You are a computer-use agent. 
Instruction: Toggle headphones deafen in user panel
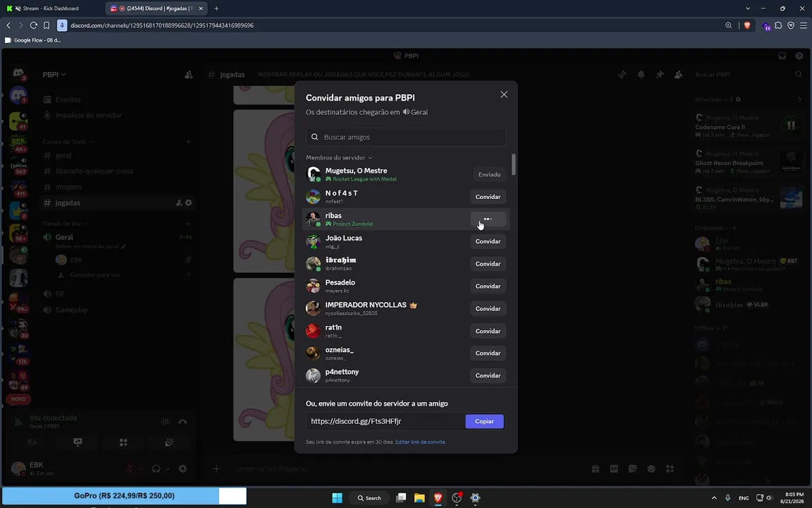tap(156, 468)
